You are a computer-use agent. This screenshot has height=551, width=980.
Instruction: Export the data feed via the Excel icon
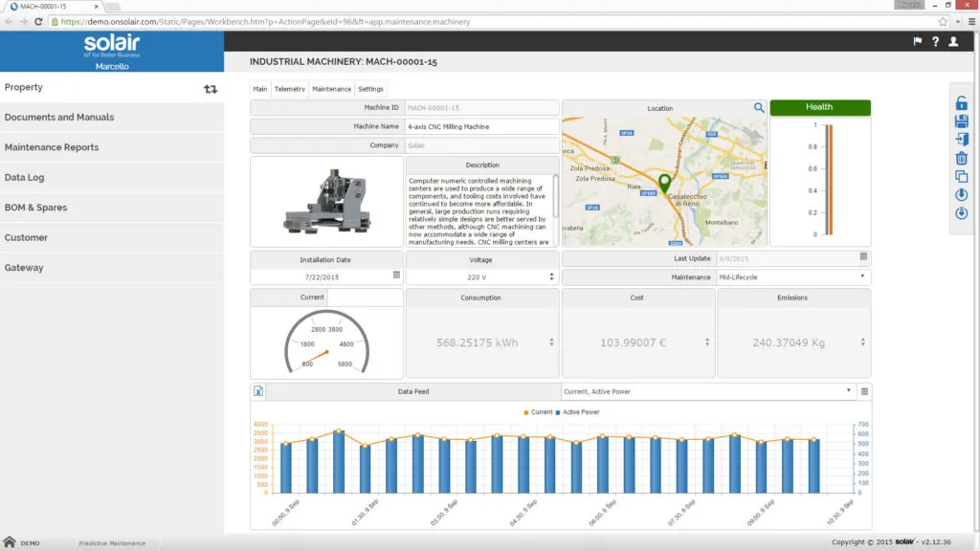click(257, 391)
